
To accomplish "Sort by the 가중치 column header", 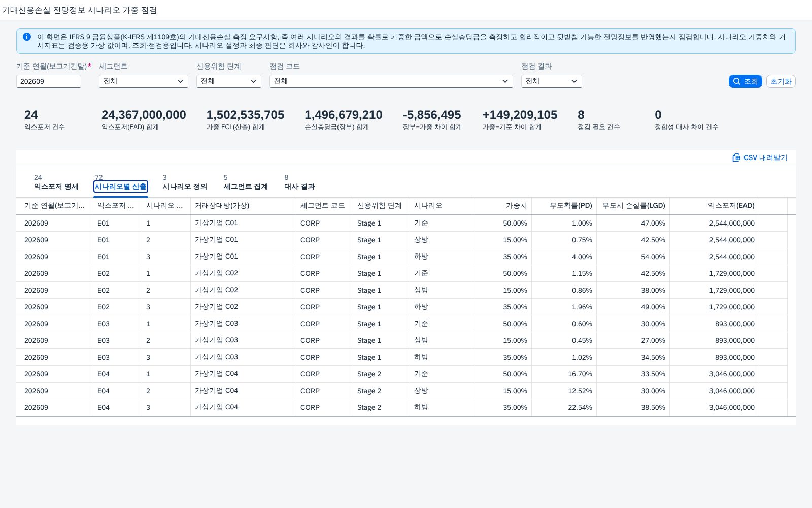I will (503, 206).
